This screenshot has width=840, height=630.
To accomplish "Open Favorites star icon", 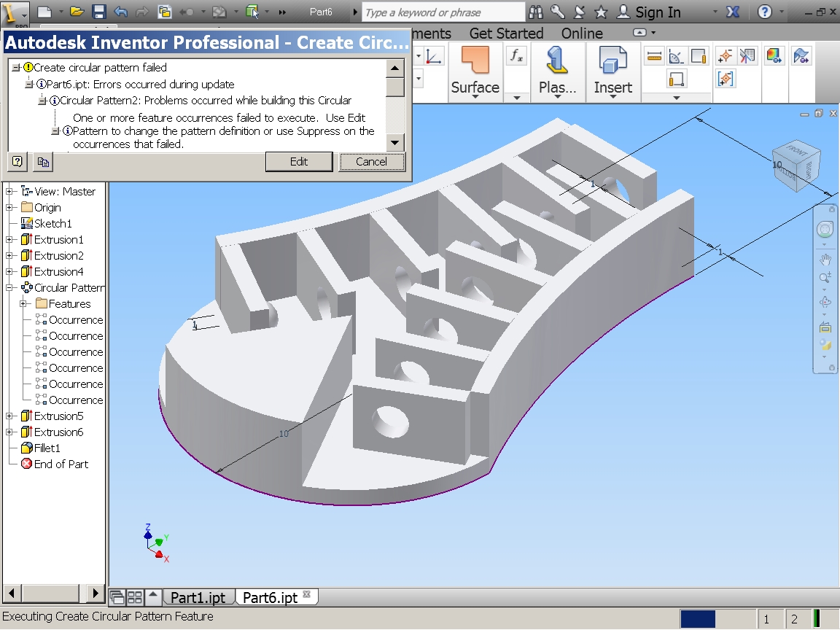I will pyautogui.click(x=601, y=12).
